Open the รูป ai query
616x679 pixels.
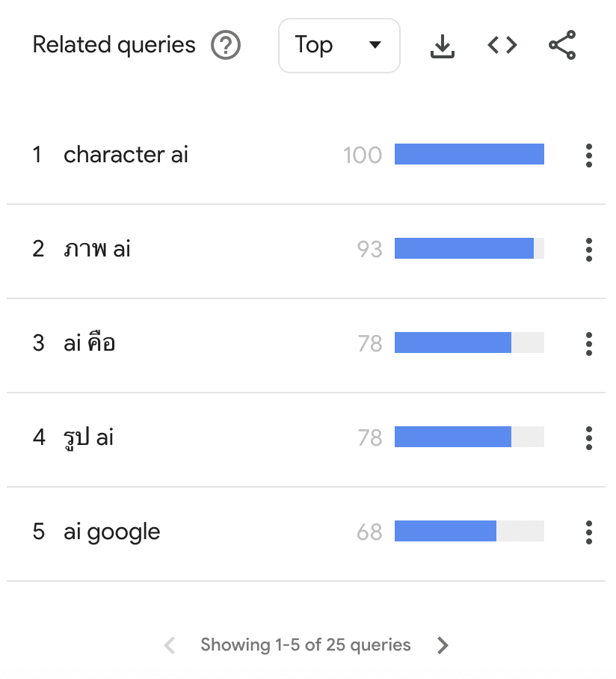click(88, 437)
